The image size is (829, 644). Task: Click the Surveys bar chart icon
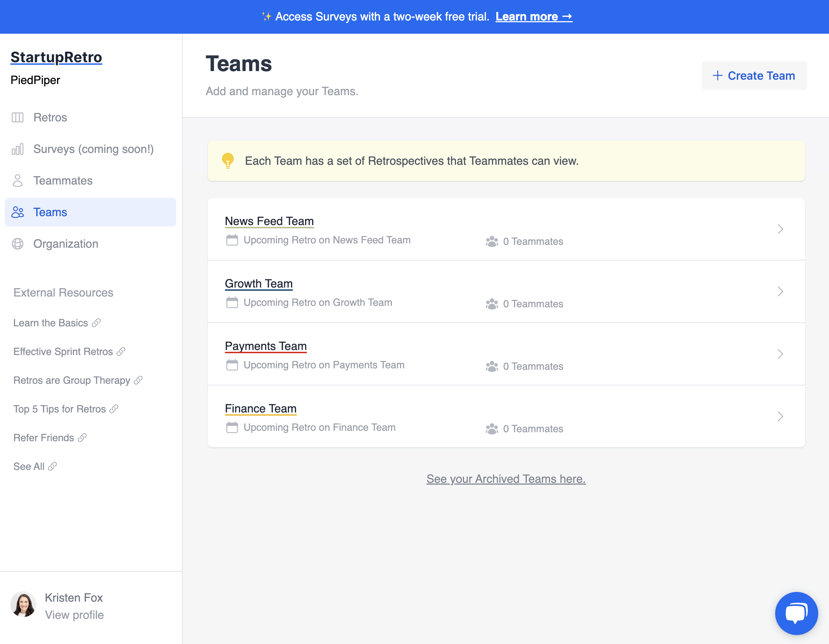coord(18,149)
